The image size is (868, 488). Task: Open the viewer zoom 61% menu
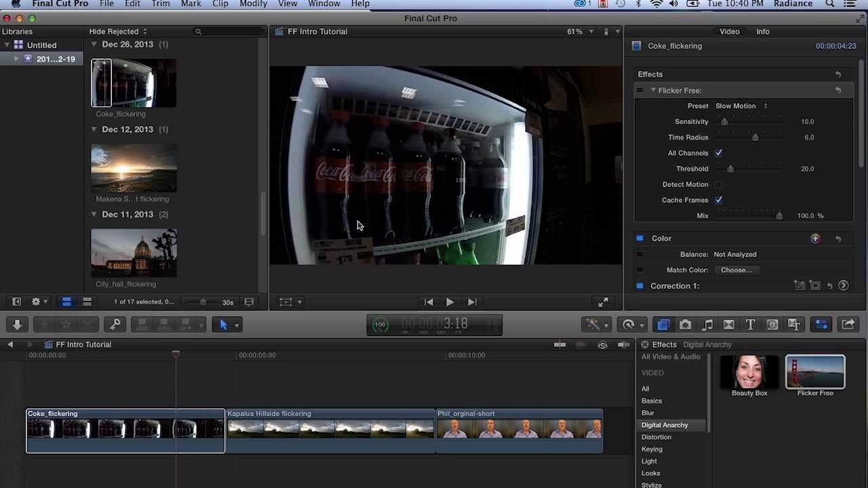point(580,31)
